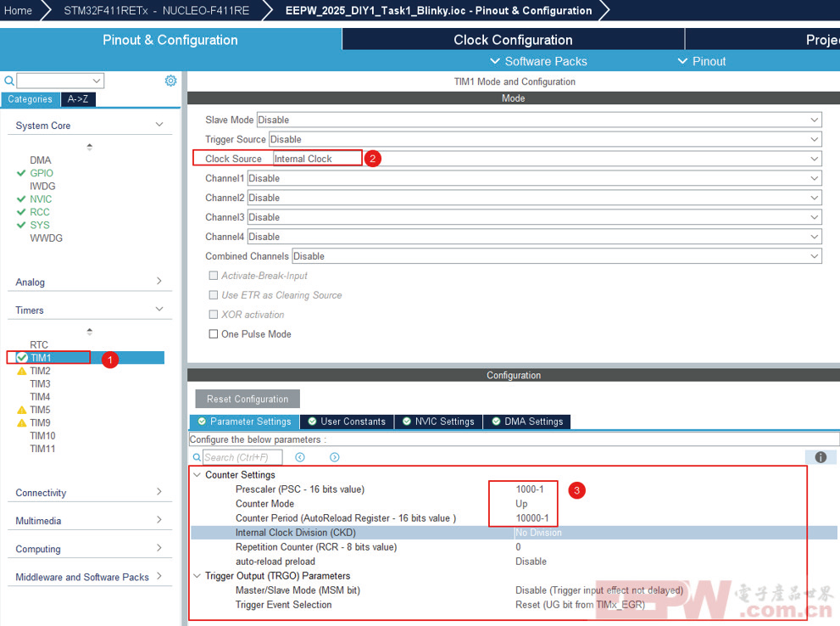Image resolution: width=840 pixels, height=626 pixels.
Task: Click the STM32F411RETx NUCLEO-F411RE breadcrumb
Action: click(x=157, y=10)
